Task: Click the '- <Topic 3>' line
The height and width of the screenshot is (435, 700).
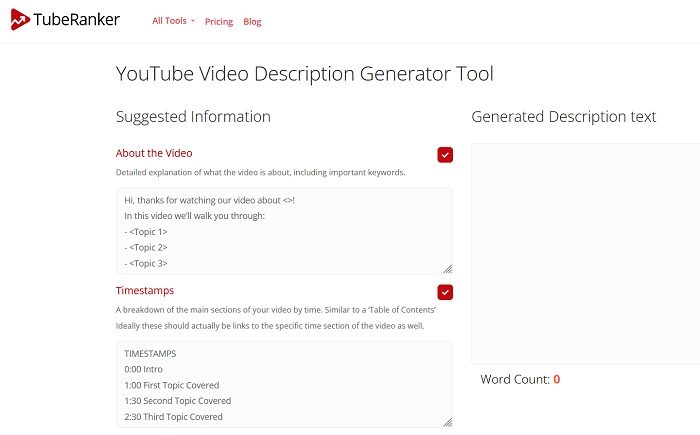Action: click(x=146, y=264)
